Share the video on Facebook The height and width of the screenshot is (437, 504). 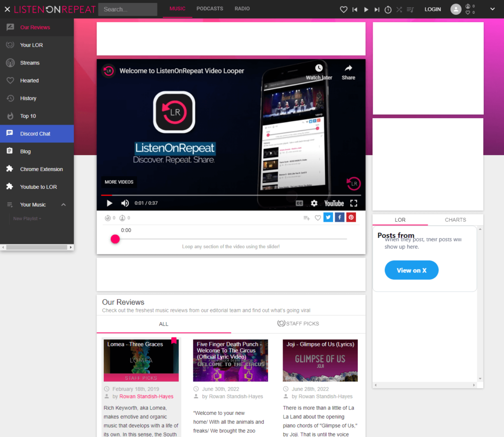(340, 217)
